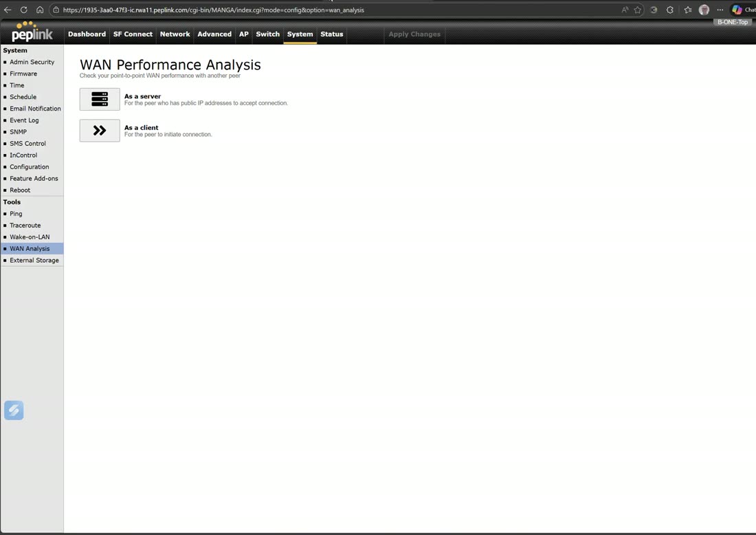
Task: Open favorites list icon
Action: 688,10
